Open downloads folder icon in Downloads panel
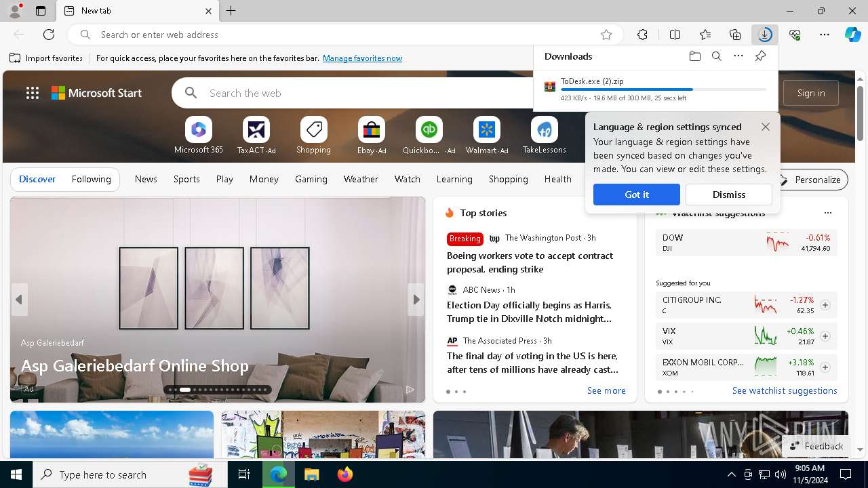The height and width of the screenshot is (488, 868). [x=694, y=56]
